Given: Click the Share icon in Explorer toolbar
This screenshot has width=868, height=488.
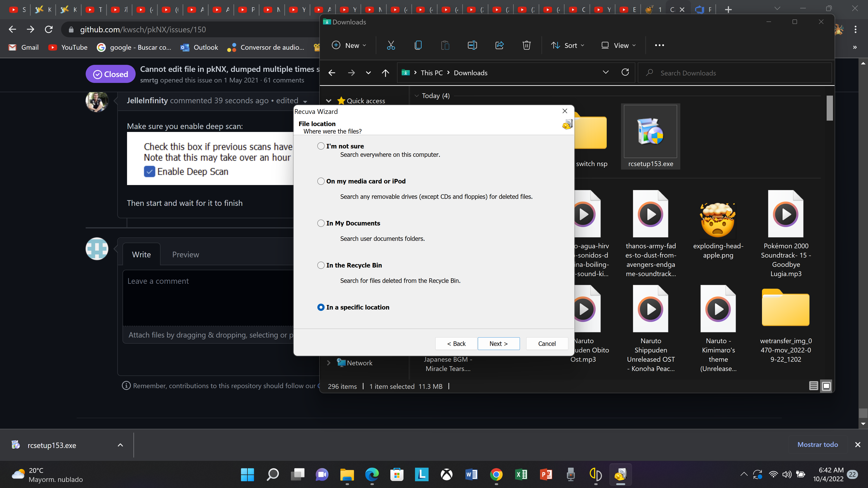Looking at the screenshot, I should pos(499,45).
